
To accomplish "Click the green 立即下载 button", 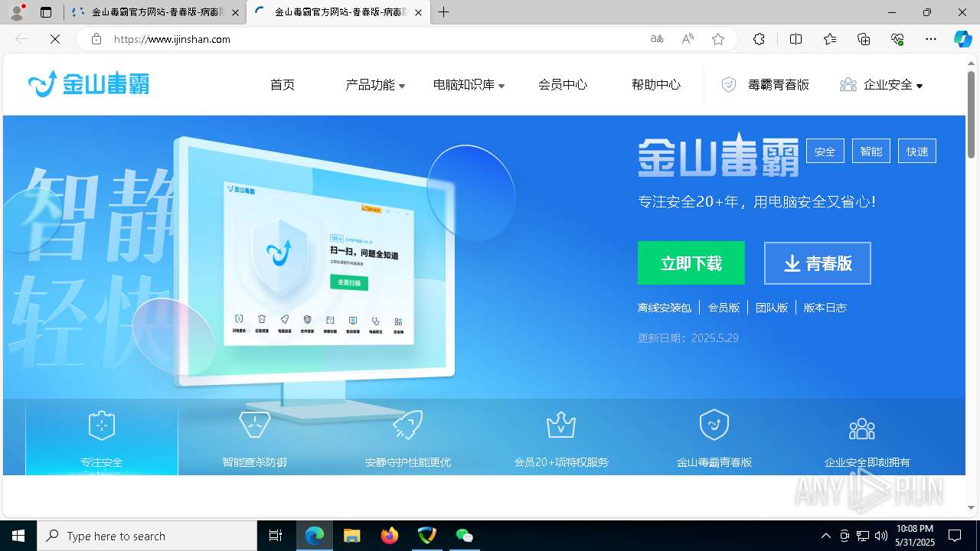I will pyautogui.click(x=691, y=263).
